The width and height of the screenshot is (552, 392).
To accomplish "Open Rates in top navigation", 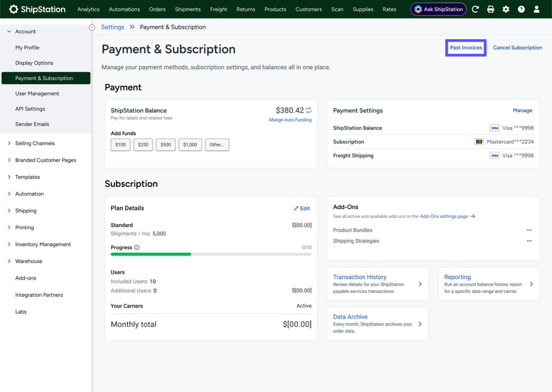I will point(389,9).
